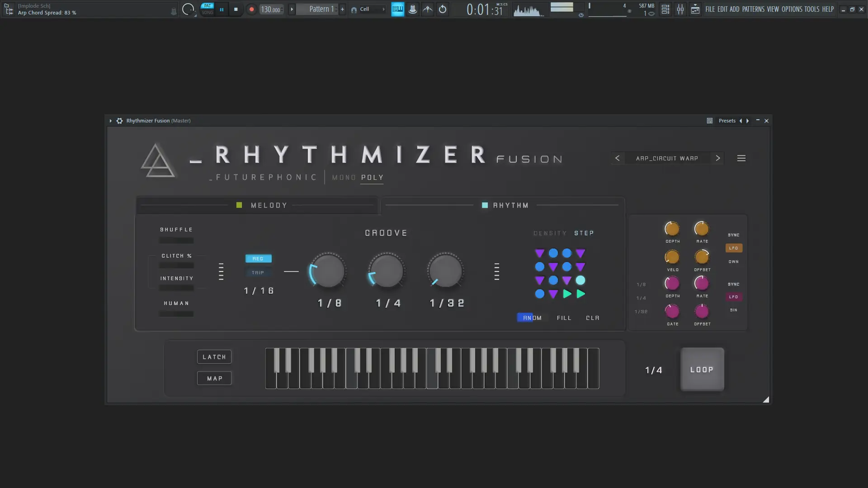Open the Presets dropdown in plugin titlebar
Image resolution: width=868 pixels, height=488 pixels.
click(726, 121)
